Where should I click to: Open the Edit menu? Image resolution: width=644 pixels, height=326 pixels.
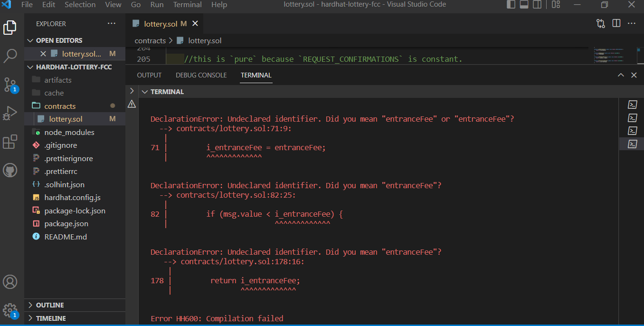[x=48, y=5]
